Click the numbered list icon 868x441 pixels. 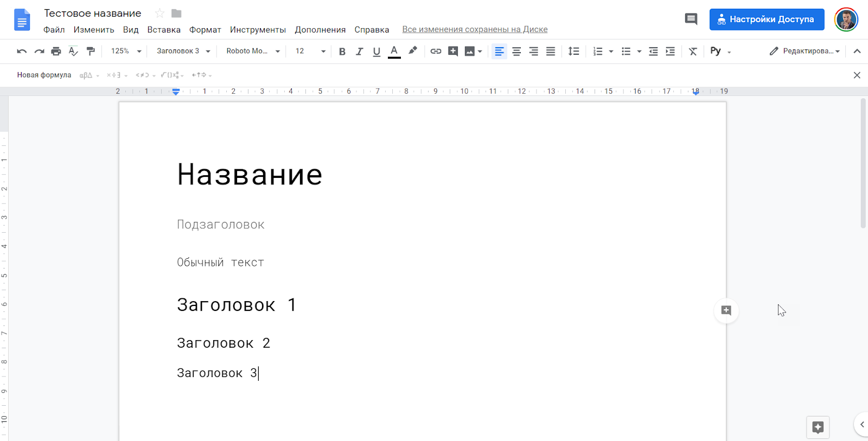click(x=598, y=51)
